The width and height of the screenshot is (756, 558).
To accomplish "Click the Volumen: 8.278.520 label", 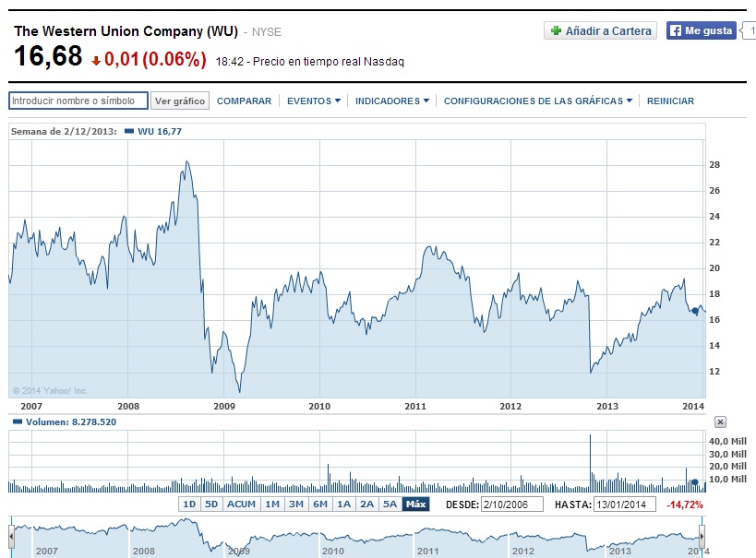I will tap(71, 422).
